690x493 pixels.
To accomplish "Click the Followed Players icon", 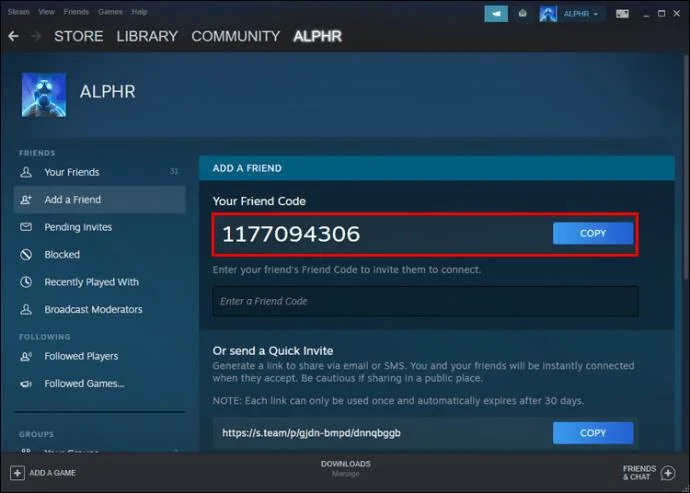I will click(x=26, y=356).
